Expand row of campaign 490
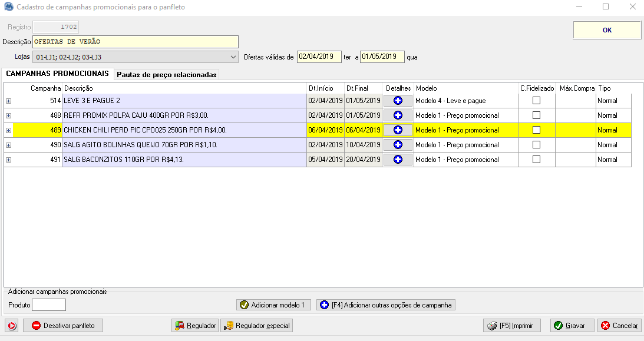644x341 pixels. click(9, 145)
